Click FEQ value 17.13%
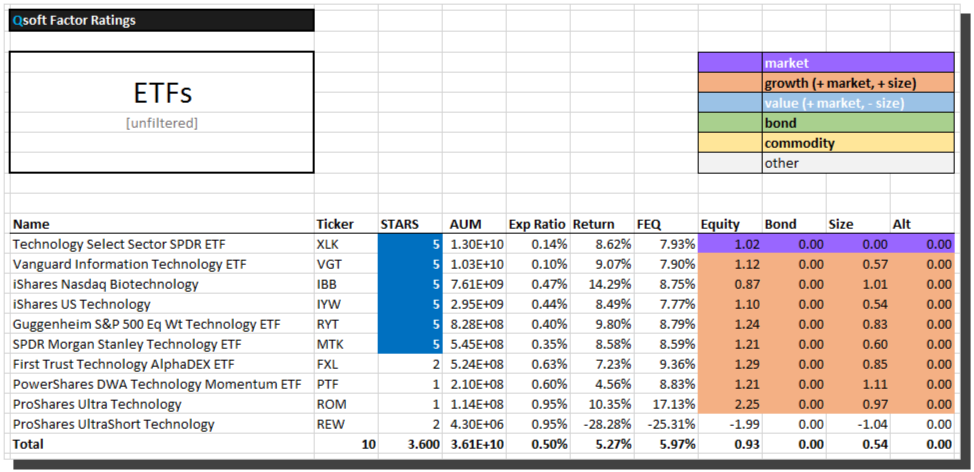 pos(666,404)
